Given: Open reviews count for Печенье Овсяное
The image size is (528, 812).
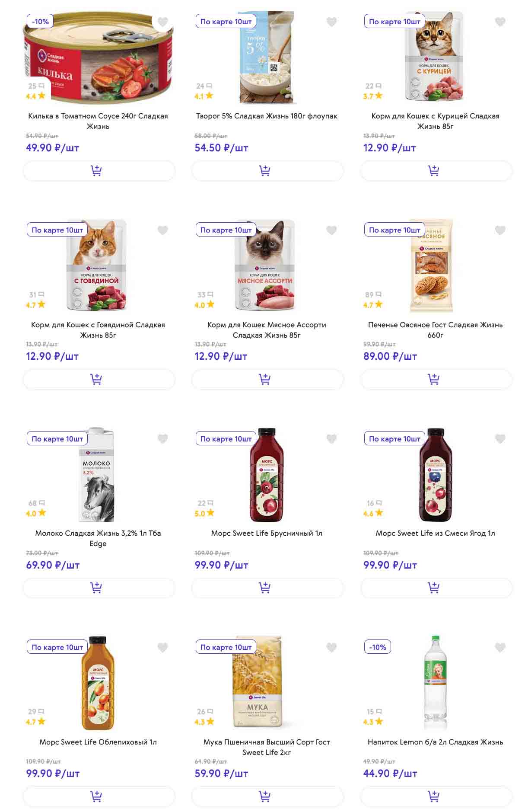Looking at the screenshot, I should click(373, 295).
